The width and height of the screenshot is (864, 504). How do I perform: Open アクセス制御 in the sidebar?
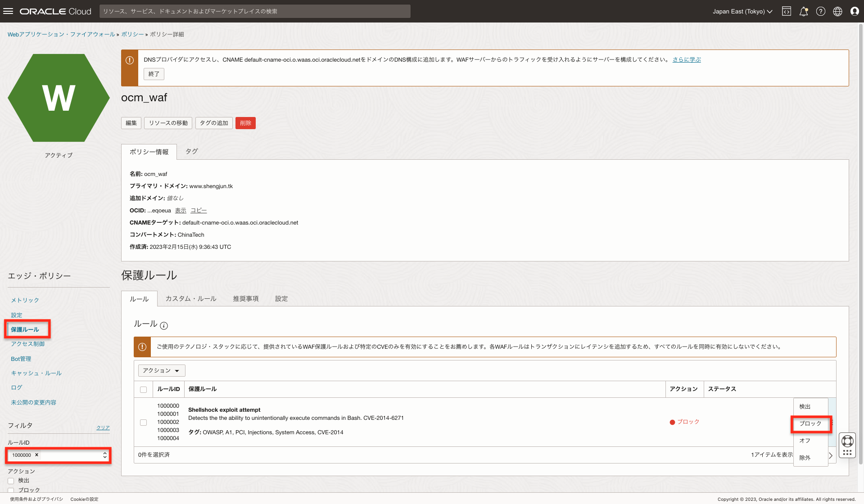click(28, 344)
